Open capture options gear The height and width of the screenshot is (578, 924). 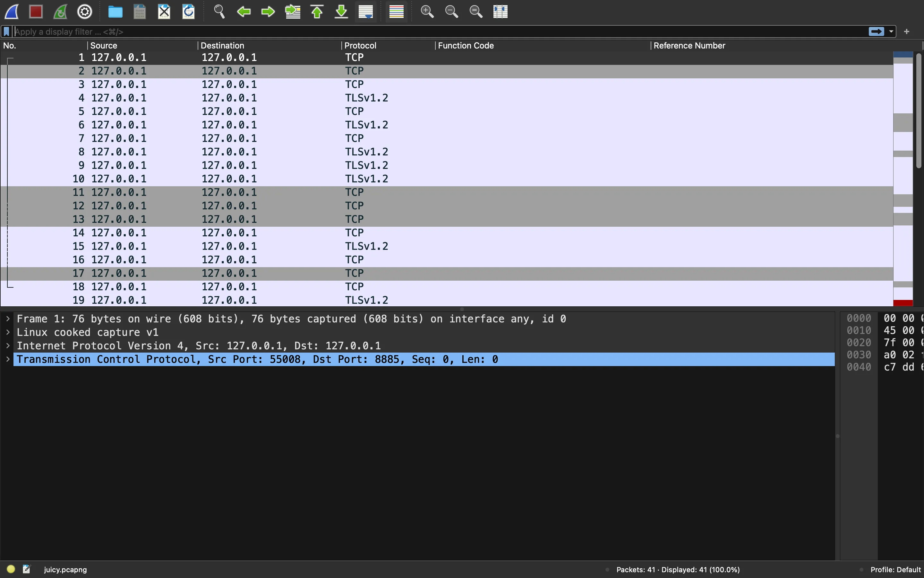point(85,12)
